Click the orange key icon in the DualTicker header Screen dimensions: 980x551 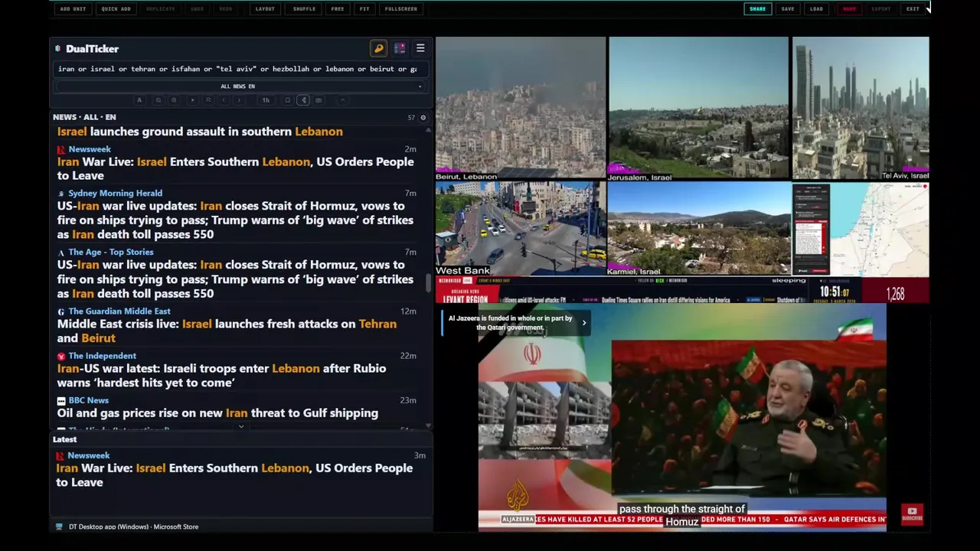click(x=378, y=48)
